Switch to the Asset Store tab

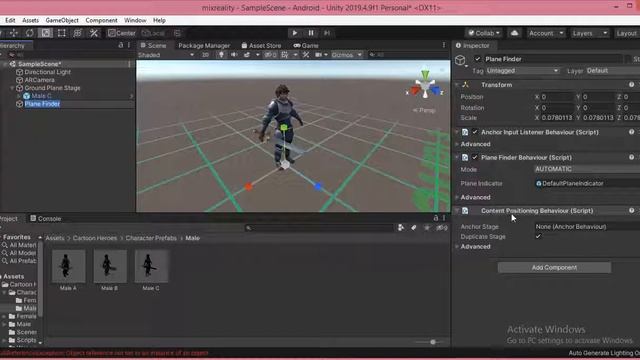261,45
